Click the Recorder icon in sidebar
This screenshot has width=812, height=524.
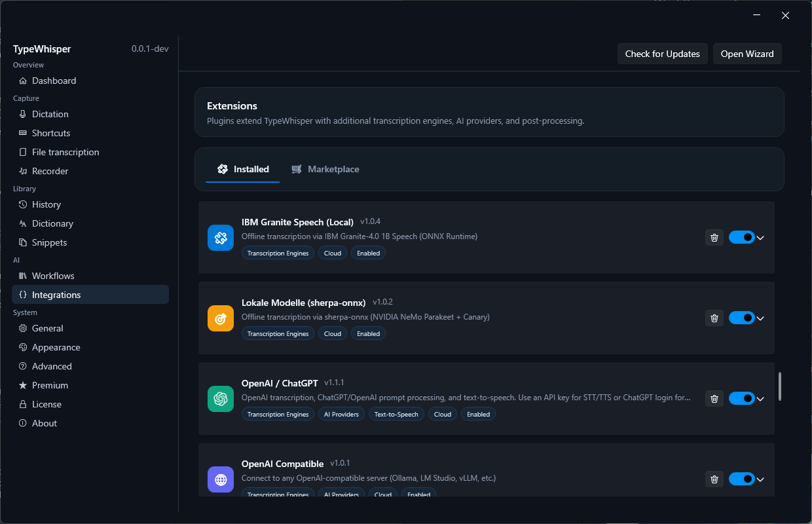(x=23, y=171)
